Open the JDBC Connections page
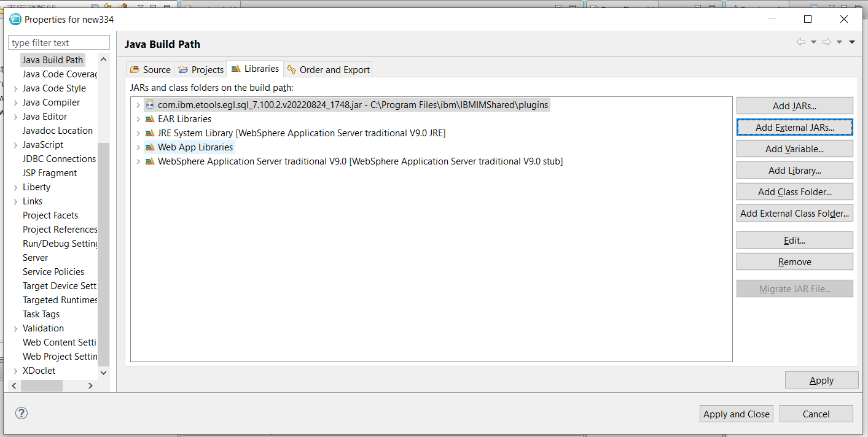Viewport: 868px width, 437px height. [x=59, y=159]
